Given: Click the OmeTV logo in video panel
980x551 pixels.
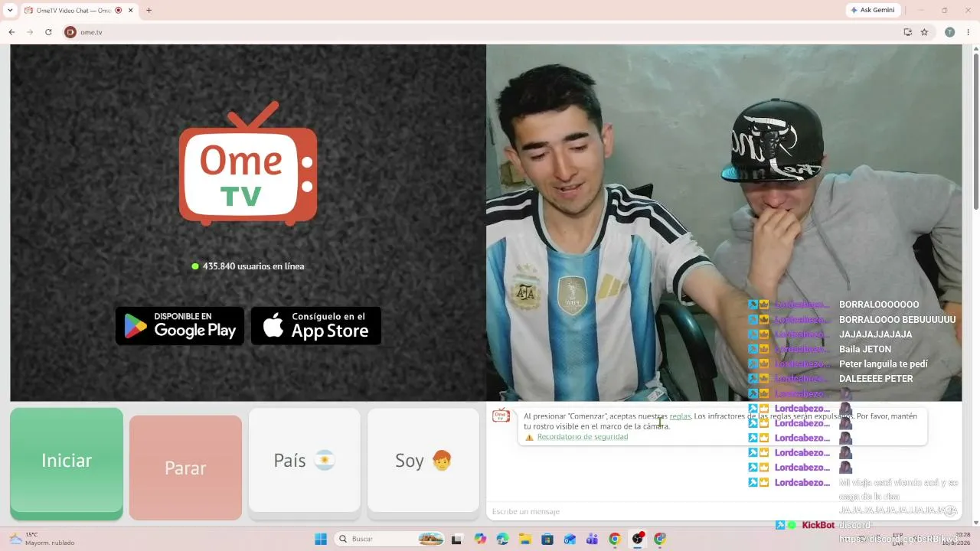Looking at the screenshot, I should coord(248,164).
